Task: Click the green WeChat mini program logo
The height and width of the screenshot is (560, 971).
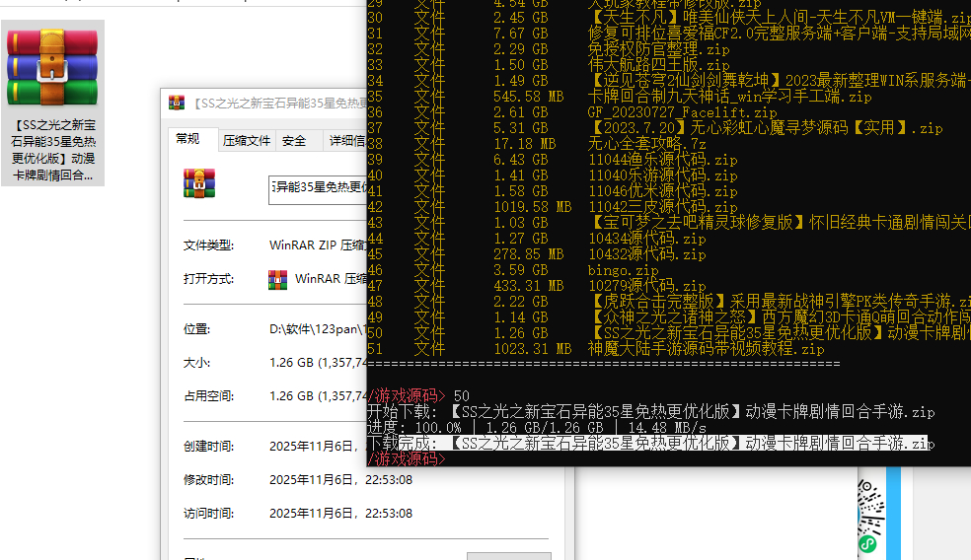Action: coord(867,543)
